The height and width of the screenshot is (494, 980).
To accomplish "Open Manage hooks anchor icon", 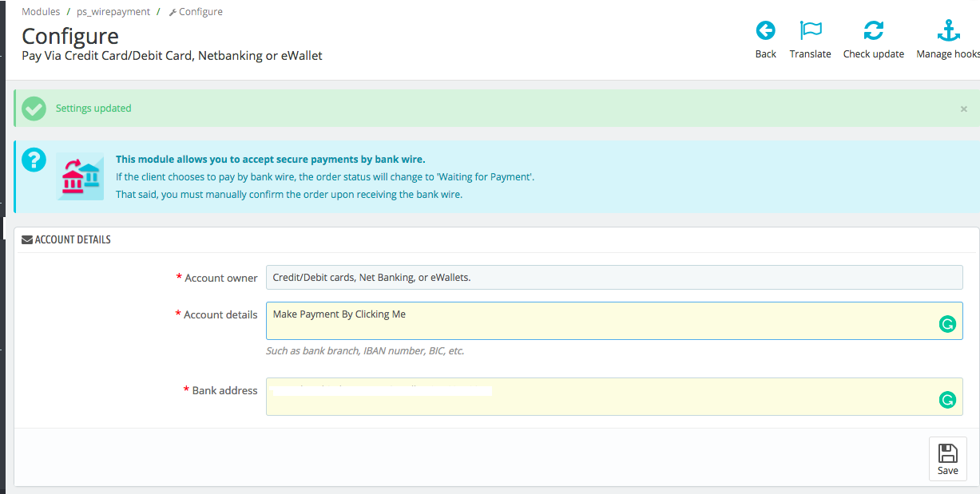I will pyautogui.click(x=947, y=31).
